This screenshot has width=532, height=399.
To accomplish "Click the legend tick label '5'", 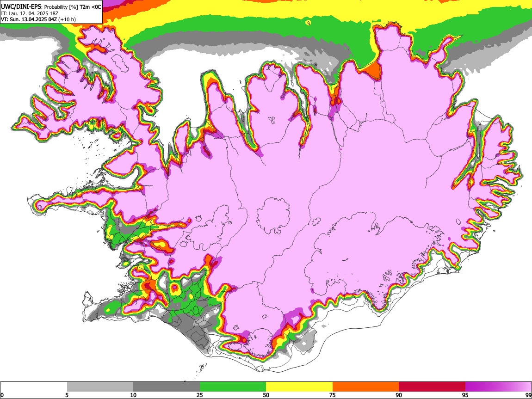I will 67,395.
